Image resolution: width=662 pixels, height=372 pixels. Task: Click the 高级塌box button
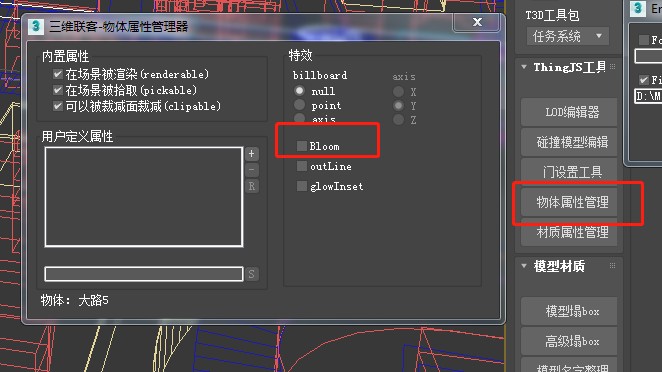click(569, 341)
